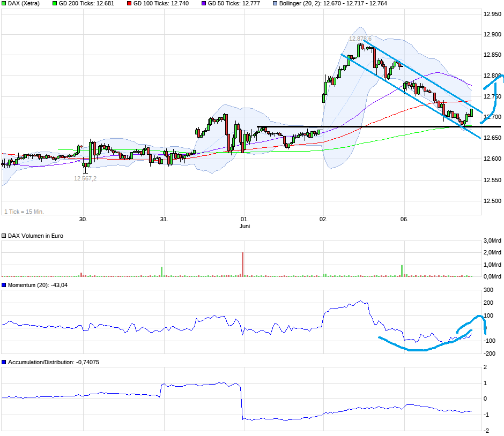Click the '1,0Mrd' volume axis value
Image resolution: width=504 pixels, height=436 pixels.
tap(492, 265)
